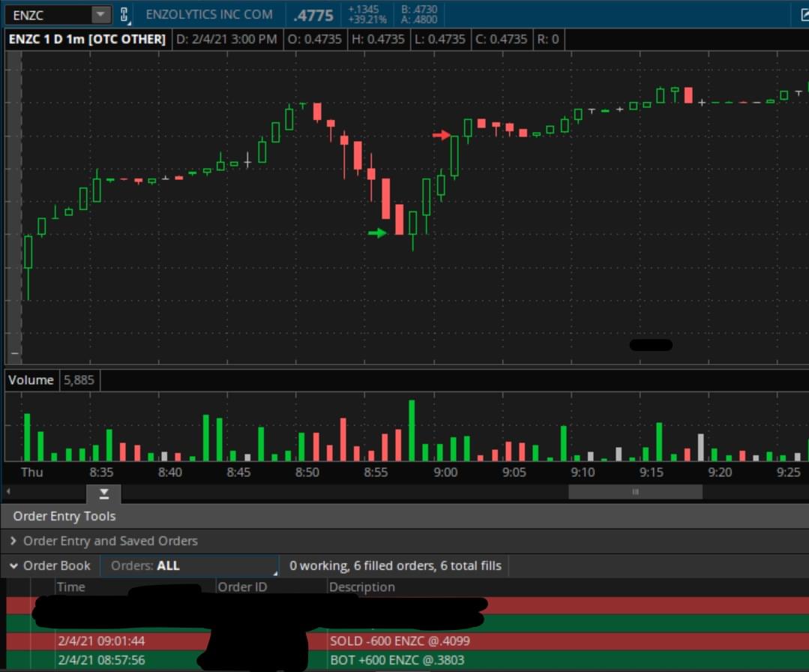
Task: Collapse the Order Book section
Action: point(14,565)
